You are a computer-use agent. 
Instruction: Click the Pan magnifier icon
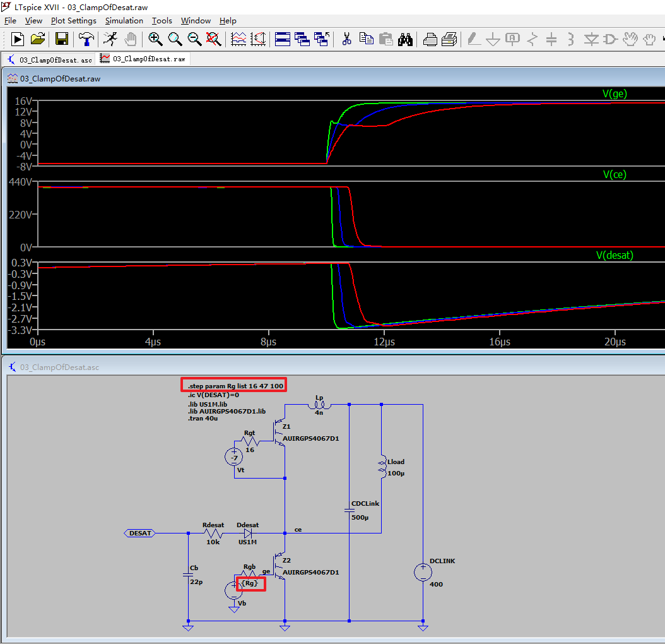click(x=175, y=39)
